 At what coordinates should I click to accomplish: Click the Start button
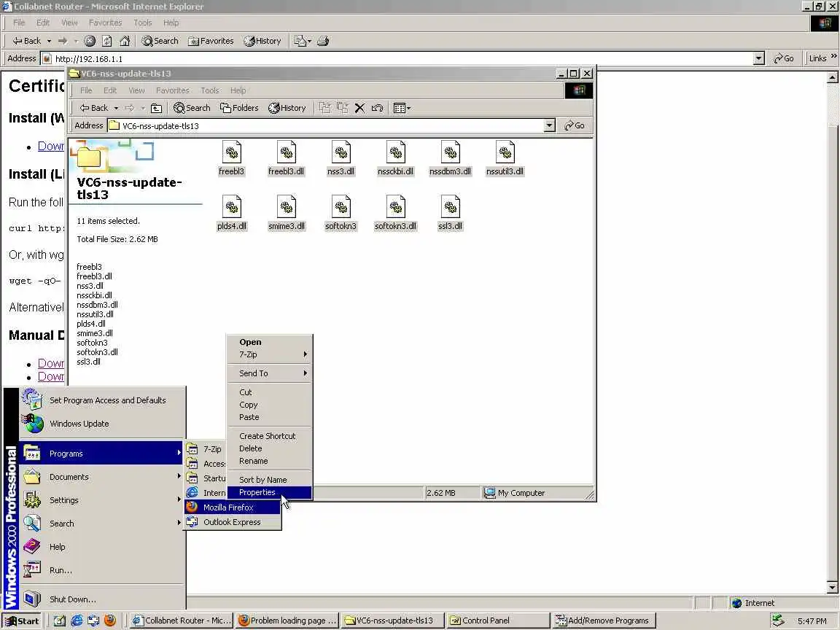(x=21, y=621)
